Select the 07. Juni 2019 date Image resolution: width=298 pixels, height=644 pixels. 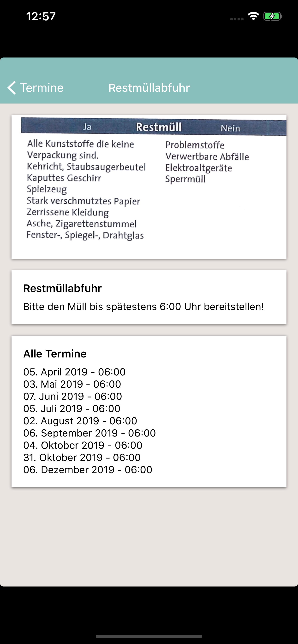point(73,397)
